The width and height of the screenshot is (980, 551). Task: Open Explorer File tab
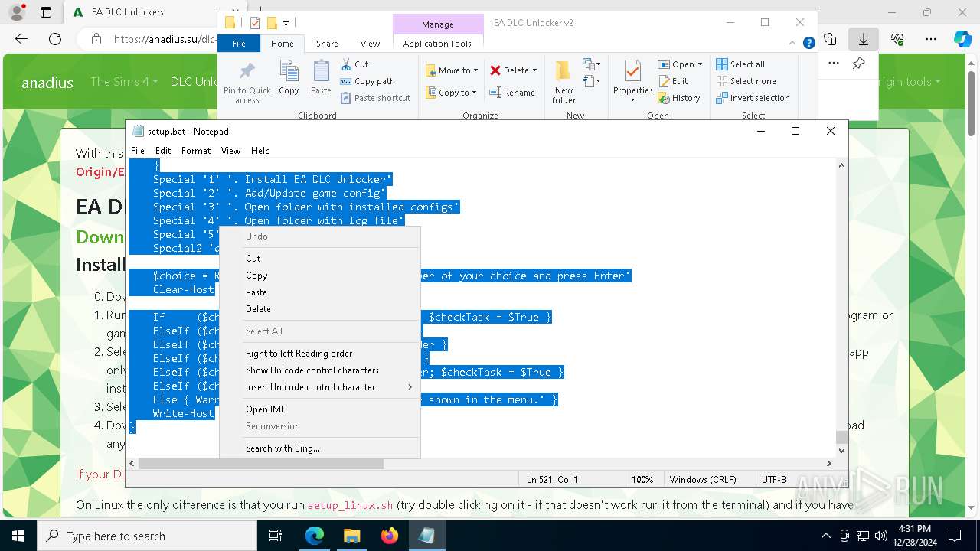(x=239, y=44)
